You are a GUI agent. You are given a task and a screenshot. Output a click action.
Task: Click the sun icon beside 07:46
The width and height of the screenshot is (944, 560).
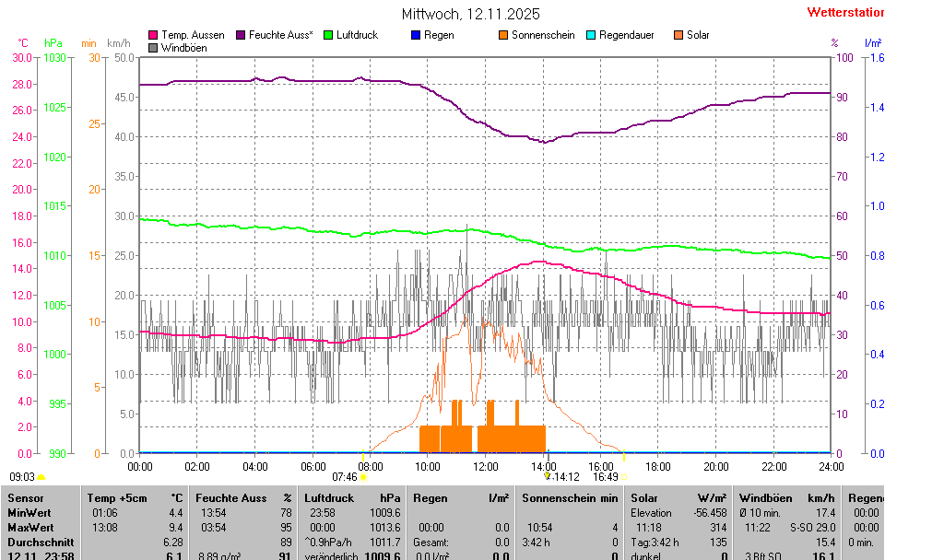(x=364, y=477)
